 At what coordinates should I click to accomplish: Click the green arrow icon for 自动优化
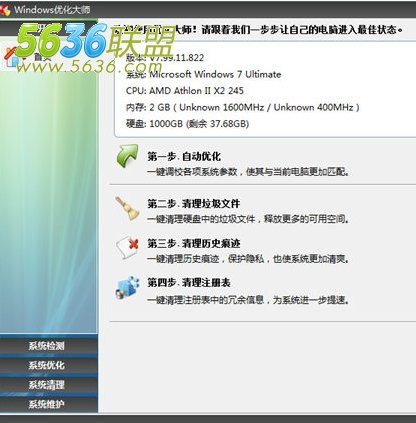(x=127, y=156)
